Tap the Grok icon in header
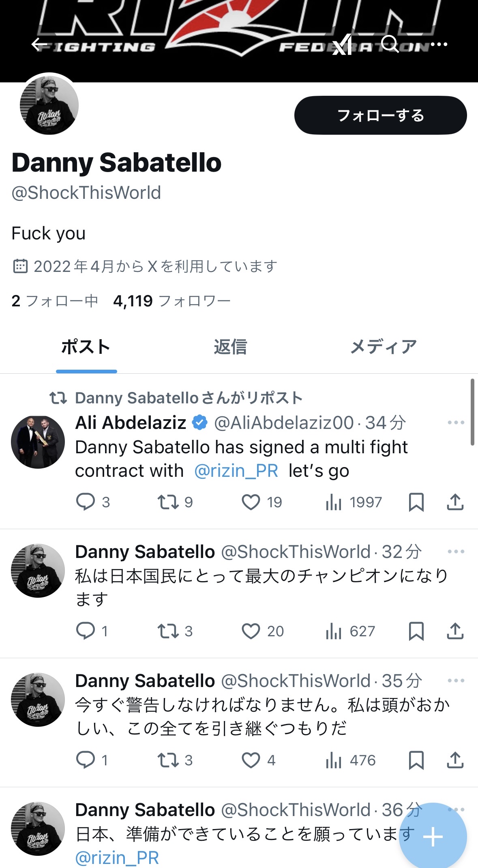This screenshot has height=868, width=478. [x=342, y=45]
